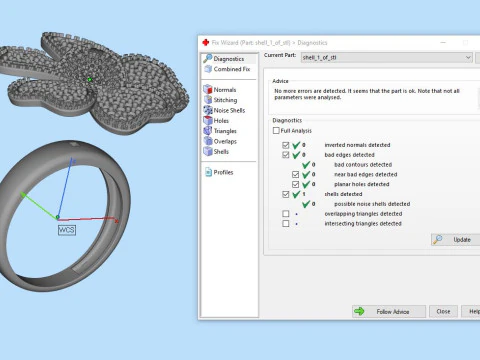Select the Overlaps fix icon
The height and width of the screenshot is (360, 480).
point(208,141)
